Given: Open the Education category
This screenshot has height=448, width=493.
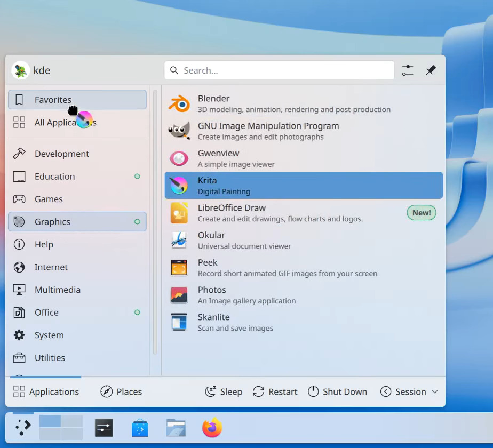Looking at the screenshot, I should 77,177.
